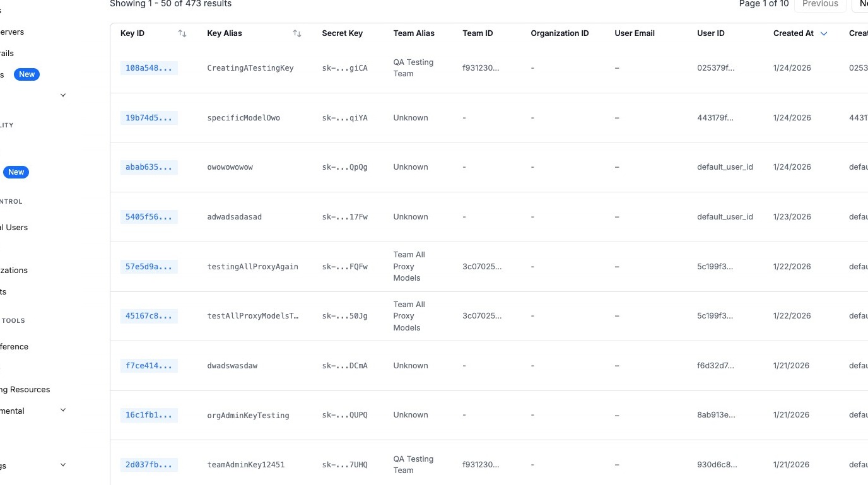Click the Previous page button
The width and height of the screenshot is (868, 485).
pos(819,4)
